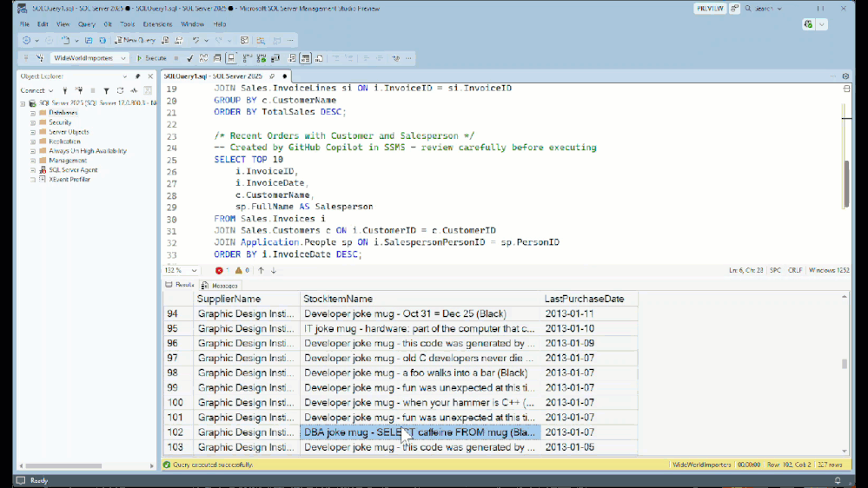Viewport: 868px width, 488px height.
Task: Click the Parse checkmark icon
Action: point(189,58)
